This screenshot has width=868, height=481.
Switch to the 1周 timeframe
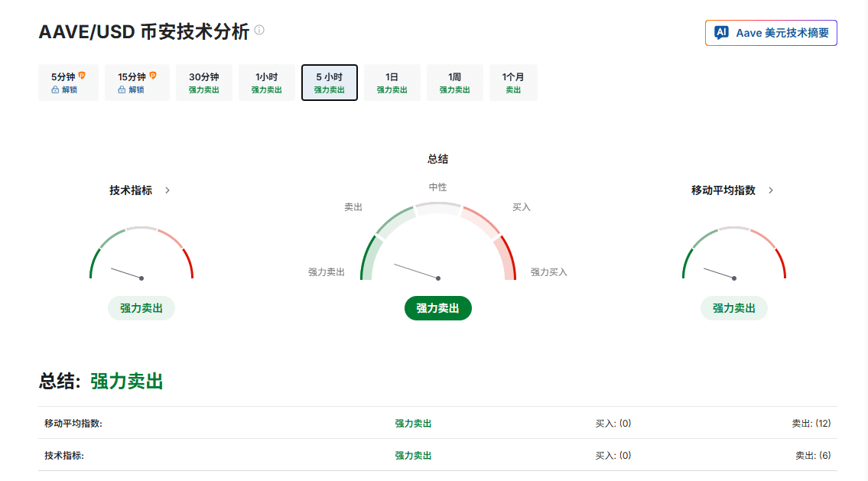click(454, 83)
